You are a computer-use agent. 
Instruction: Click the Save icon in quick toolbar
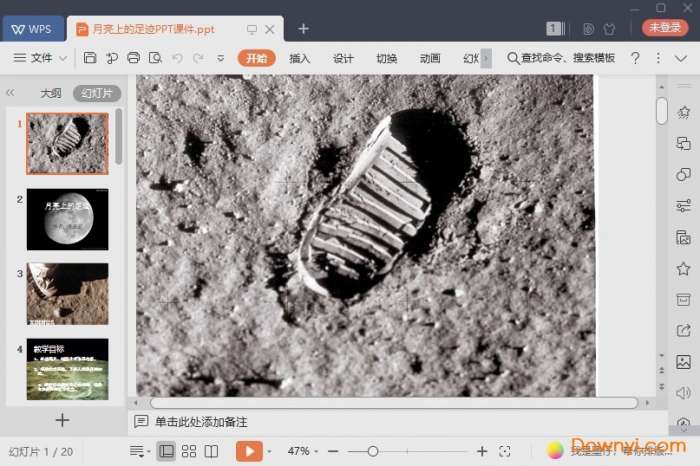pyautogui.click(x=90, y=58)
